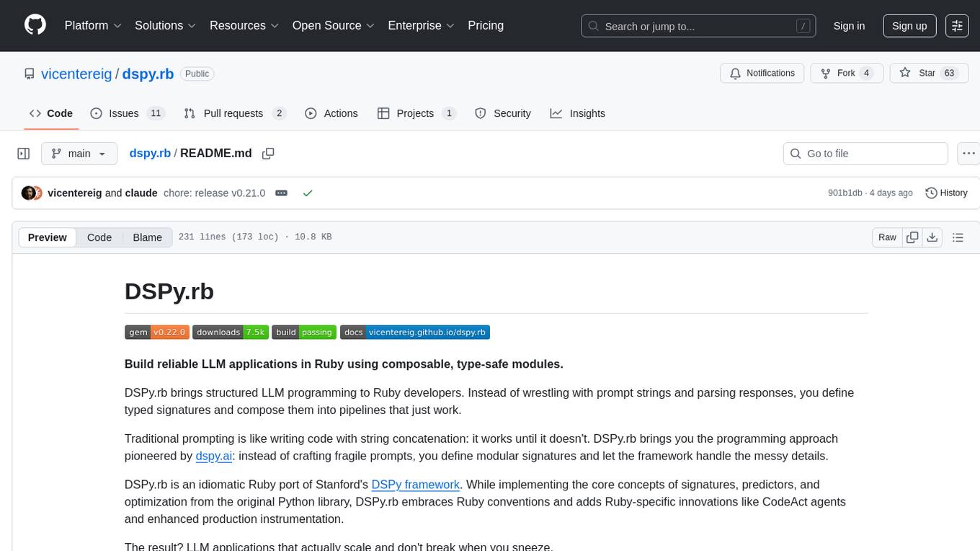The width and height of the screenshot is (980, 551).
Task: Select the Blame view
Action: [x=148, y=237]
